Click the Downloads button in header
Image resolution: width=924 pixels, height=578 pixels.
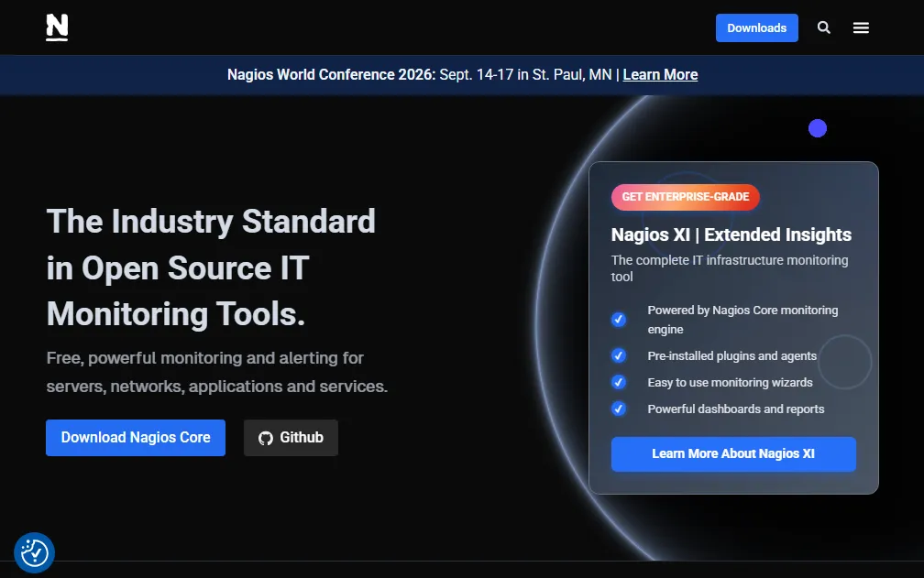756,27
